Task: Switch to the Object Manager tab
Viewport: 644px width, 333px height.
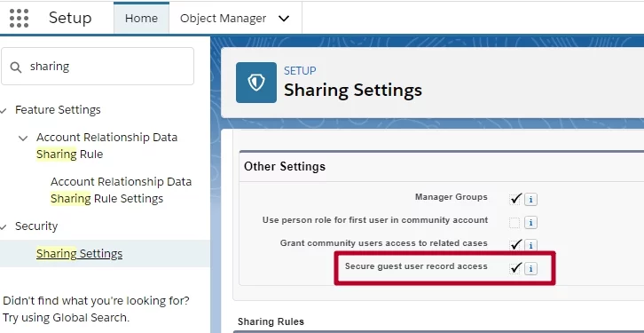Action: (x=223, y=19)
